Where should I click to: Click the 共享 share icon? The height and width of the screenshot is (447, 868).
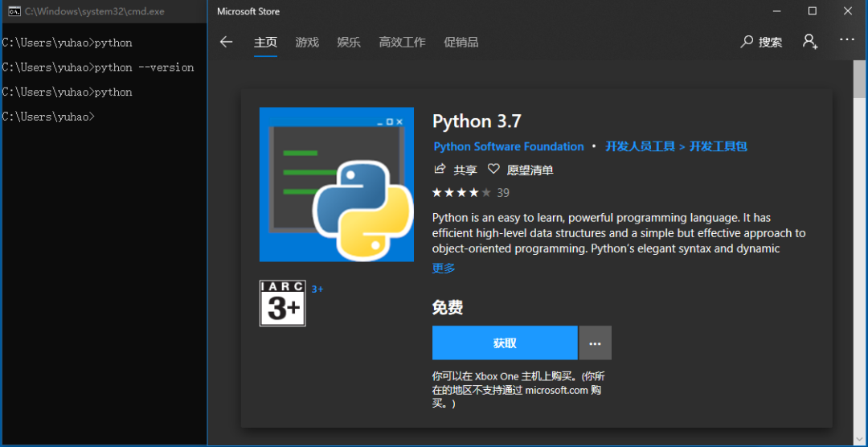pos(440,170)
